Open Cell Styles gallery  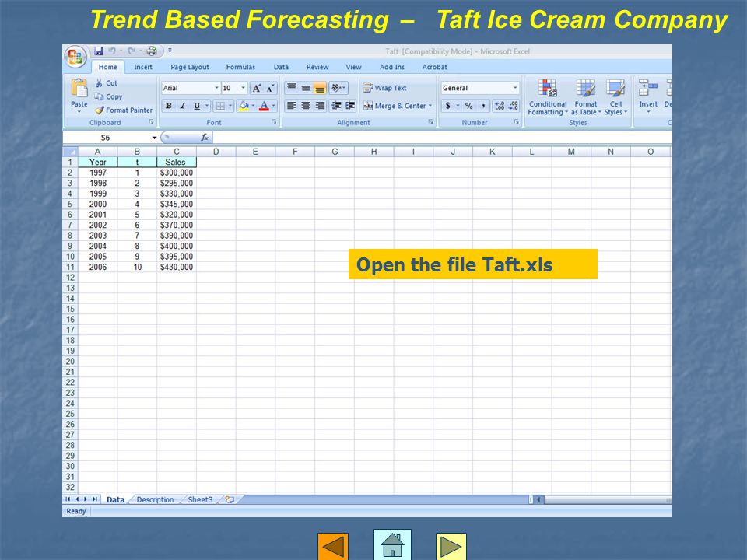616,98
